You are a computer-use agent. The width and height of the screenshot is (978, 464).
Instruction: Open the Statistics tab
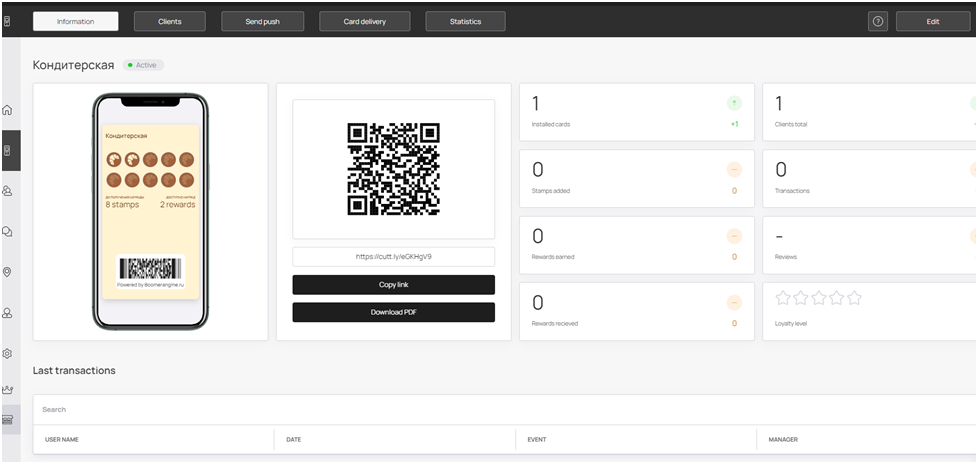click(465, 21)
